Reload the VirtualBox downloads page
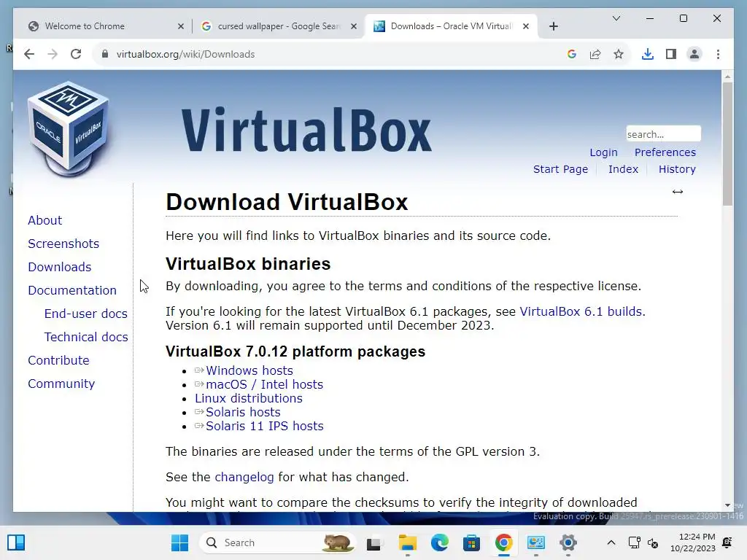747x560 pixels. pyautogui.click(x=76, y=54)
